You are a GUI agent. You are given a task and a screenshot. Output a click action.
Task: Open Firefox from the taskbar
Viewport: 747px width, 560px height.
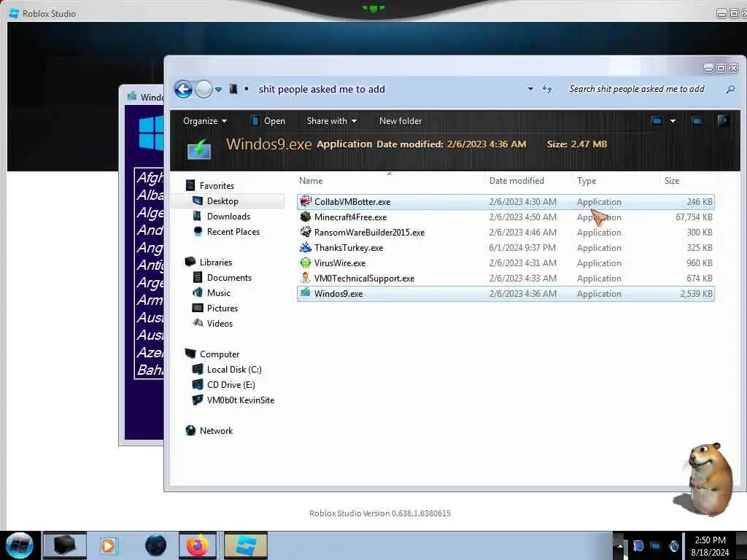[x=198, y=545]
